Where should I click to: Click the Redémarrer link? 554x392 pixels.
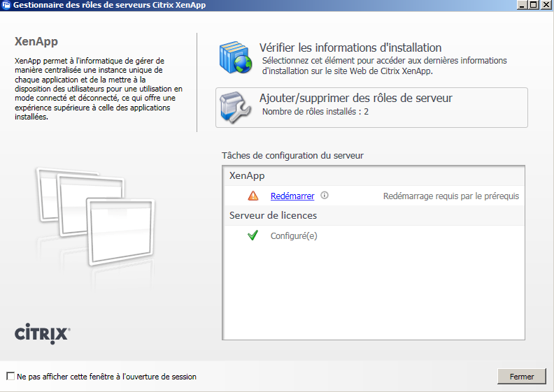tap(292, 196)
